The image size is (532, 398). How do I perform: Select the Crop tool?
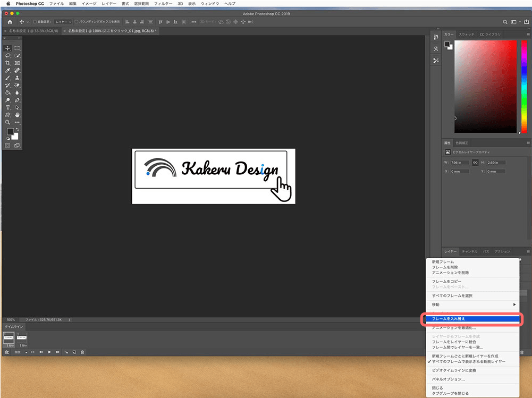[x=7, y=63]
